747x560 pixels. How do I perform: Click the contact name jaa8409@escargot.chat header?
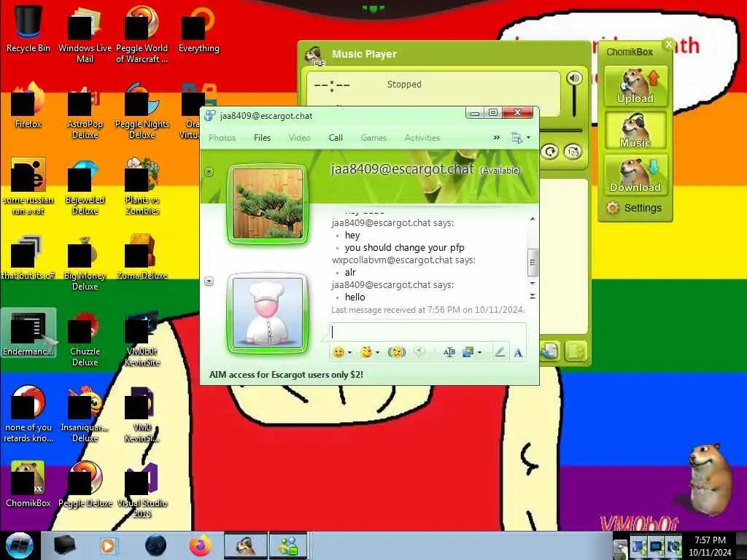point(402,169)
